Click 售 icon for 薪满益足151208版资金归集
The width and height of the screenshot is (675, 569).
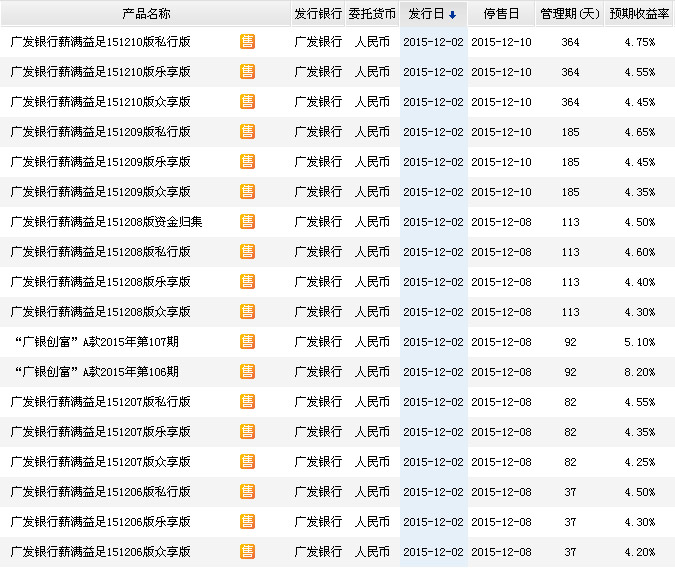(248, 222)
